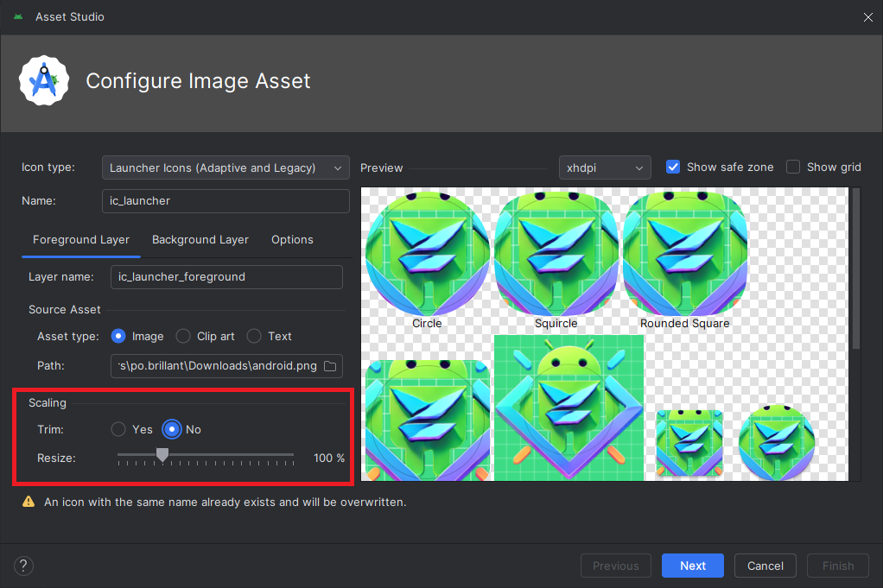Click the yellow warning triangle icon
This screenshot has height=588, width=883.
click(29, 502)
